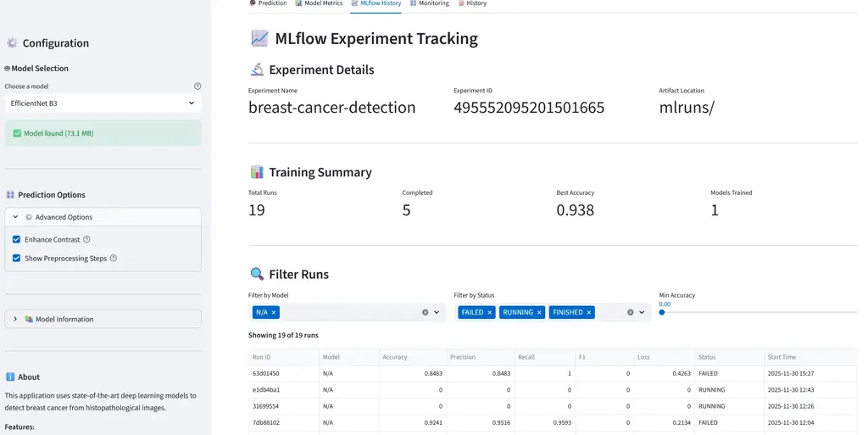The height and width of the screenshot is (435, 868).
Task: Switch to the Model Metrics tab
Action: pos(319,4)
